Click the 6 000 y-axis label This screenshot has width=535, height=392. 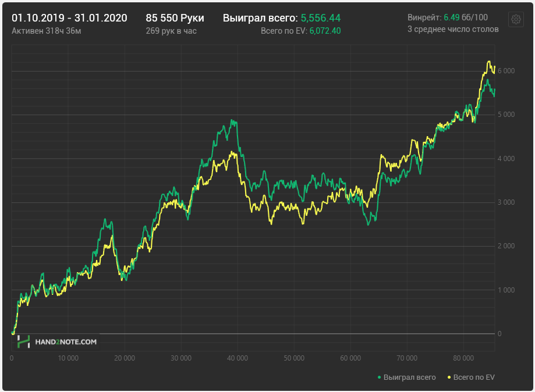[x=506, y=71]
